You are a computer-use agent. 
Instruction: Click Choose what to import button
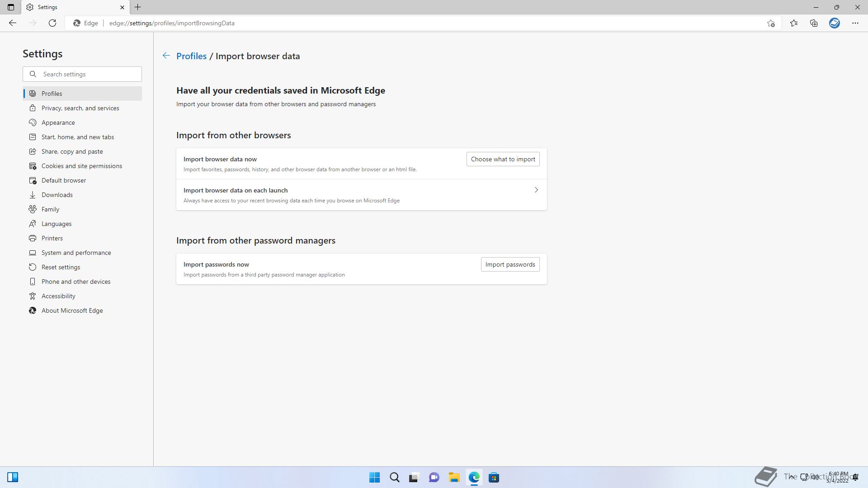coord(503,159)
